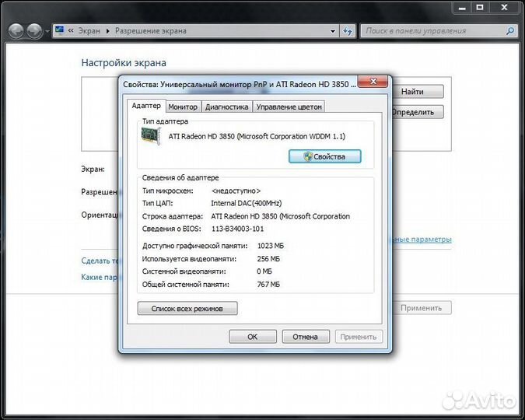Click the 1023 МБ graphics memory value
This screenshot has width=525, height=420.
[270, 246]
